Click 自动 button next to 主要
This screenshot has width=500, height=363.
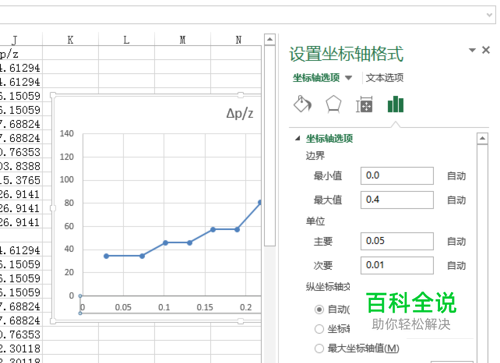tap(456, 241)
